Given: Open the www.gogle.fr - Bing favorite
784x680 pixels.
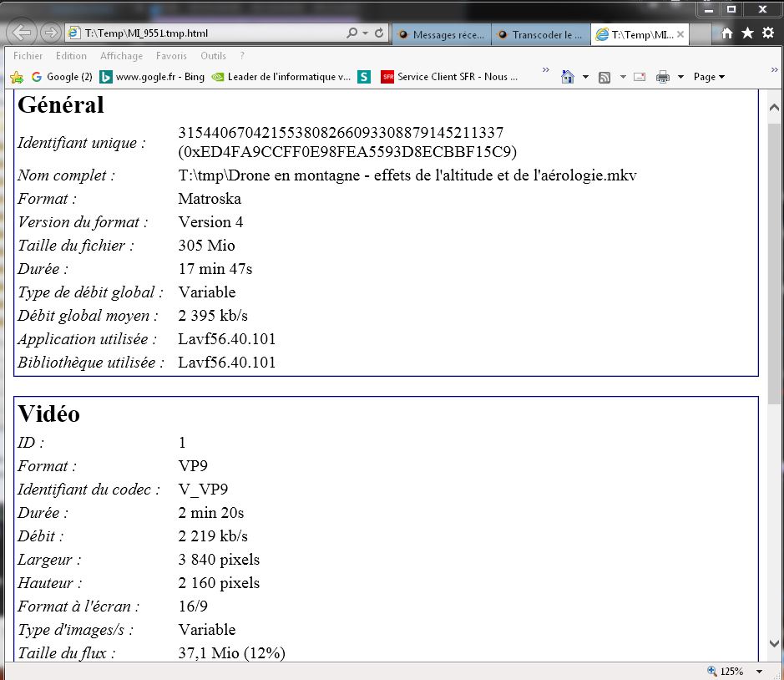Looking at the screenshot, I should point(152,77).
